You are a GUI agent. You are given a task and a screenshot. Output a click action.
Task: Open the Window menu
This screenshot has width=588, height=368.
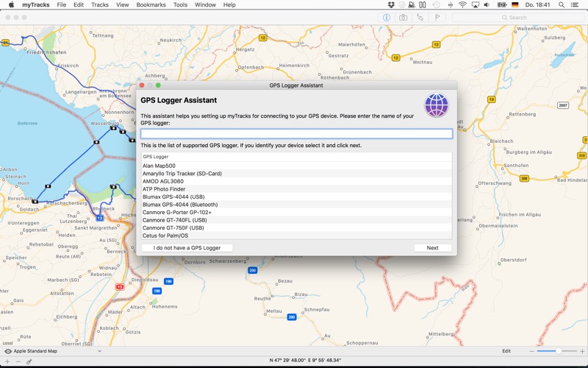tap(206, 5)
